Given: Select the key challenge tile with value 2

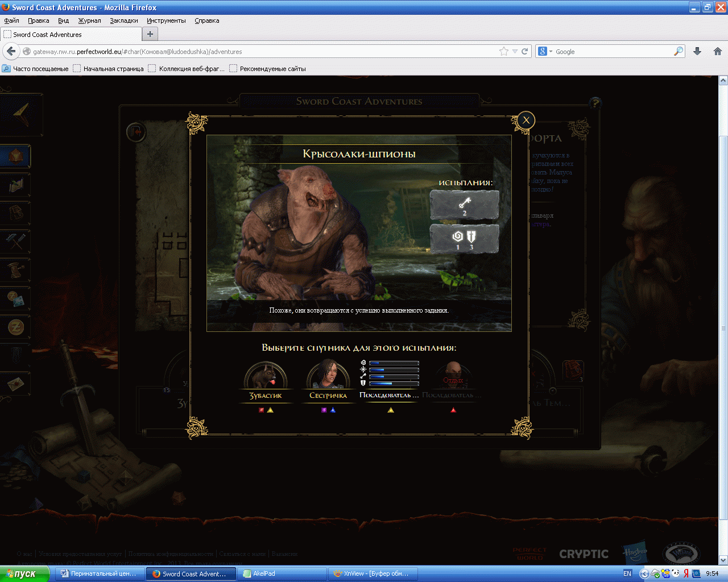Looking at the screenshot, I should coord(464,204).
